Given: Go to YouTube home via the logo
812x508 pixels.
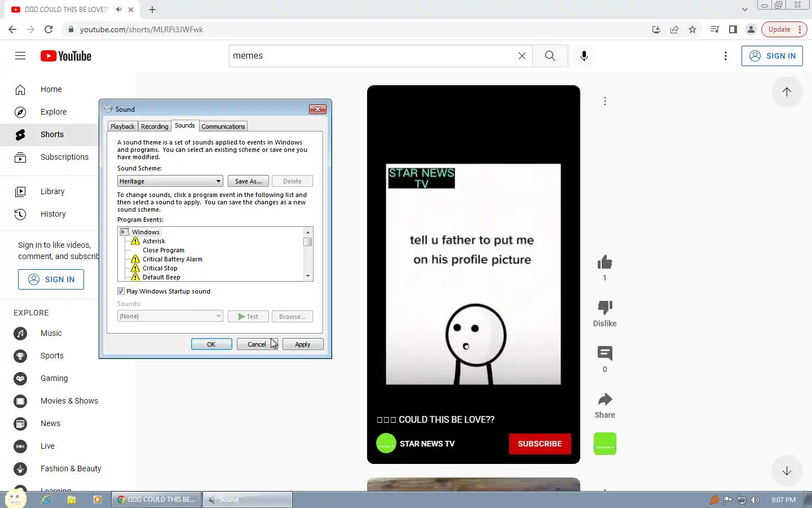Looking at the screenshot, I should coord(66,56).
